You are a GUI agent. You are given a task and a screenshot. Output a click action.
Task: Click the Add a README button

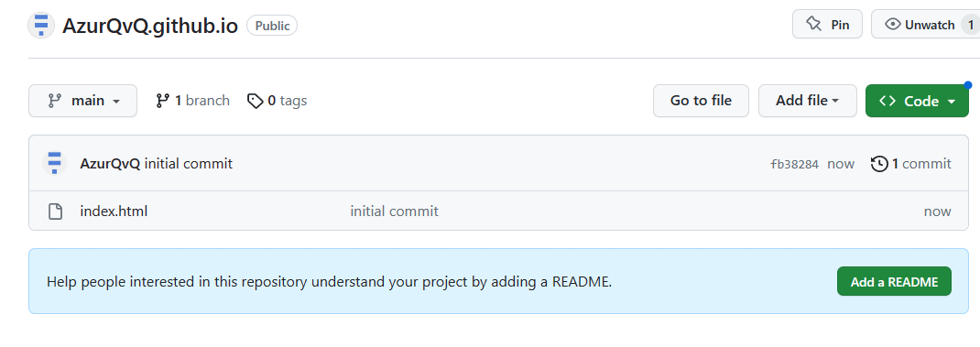tap(894, 281)
